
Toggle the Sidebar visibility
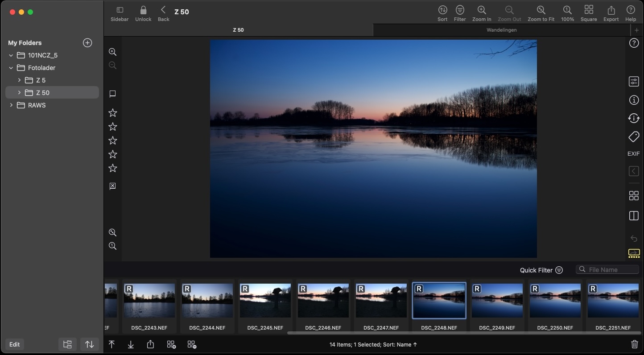click(120, 10)
